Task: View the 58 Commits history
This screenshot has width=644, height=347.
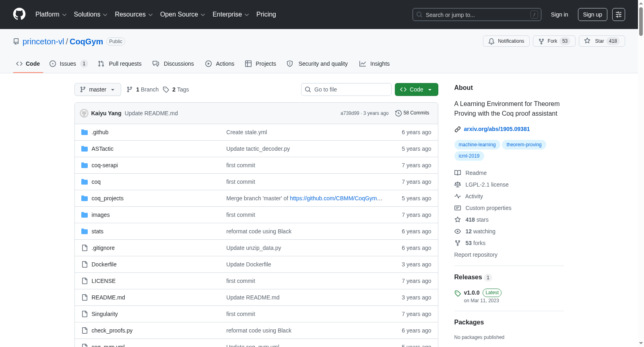Action: click(412, 113)
